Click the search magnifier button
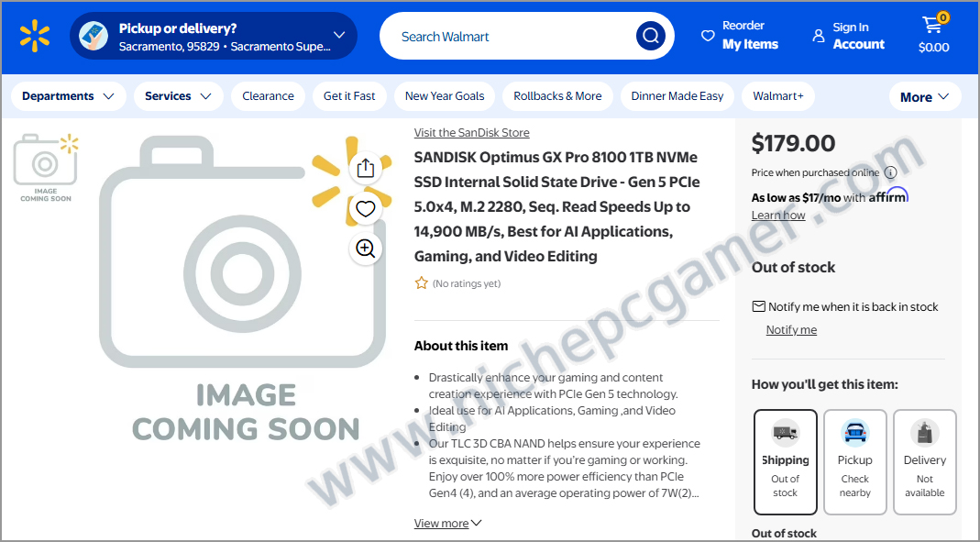 tap(650, 37)
